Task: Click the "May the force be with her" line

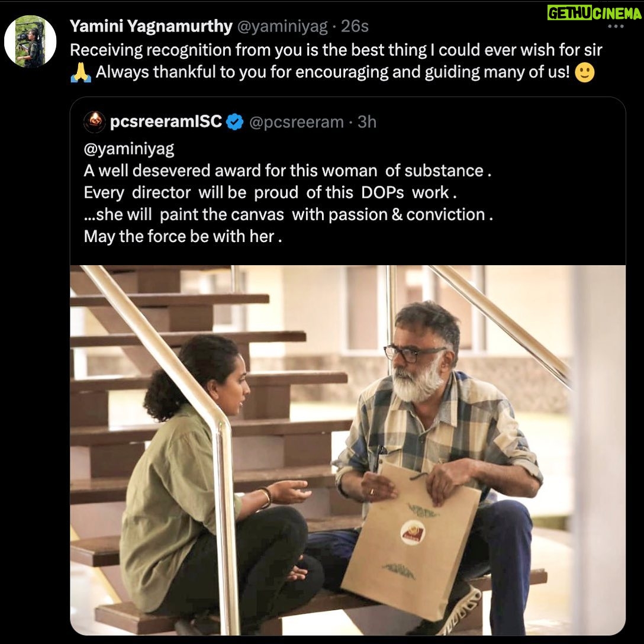Action: pos(179,236)
